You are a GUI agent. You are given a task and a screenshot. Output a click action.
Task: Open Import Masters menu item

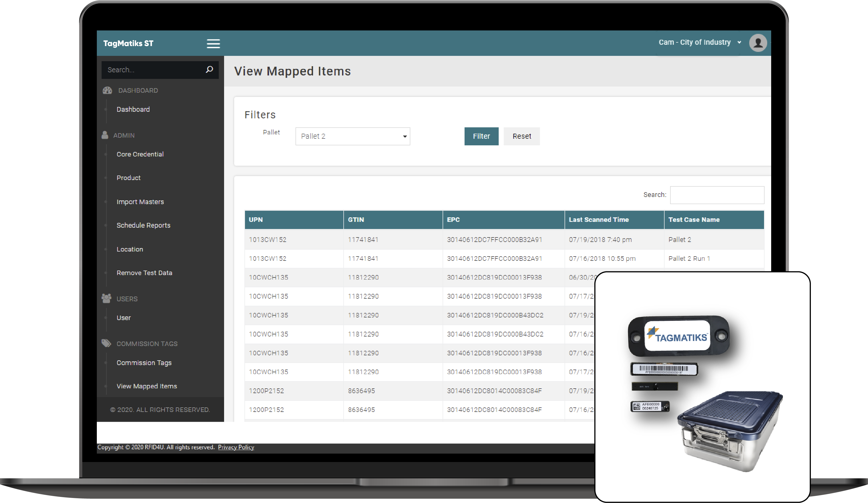point(140,202)
